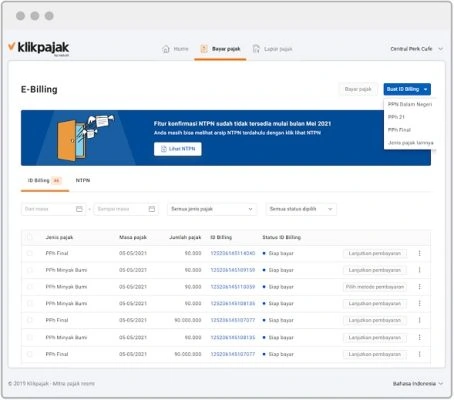Tick the select-all checkbox in table header
The width and height of the screenshot is (454, 400).
pos(29,237)
